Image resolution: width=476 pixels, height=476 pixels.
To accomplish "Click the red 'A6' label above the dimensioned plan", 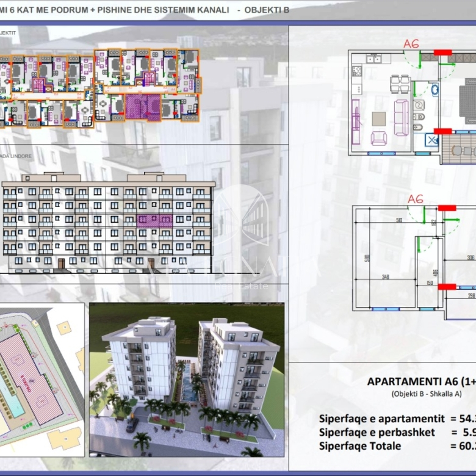I will 416,200.
